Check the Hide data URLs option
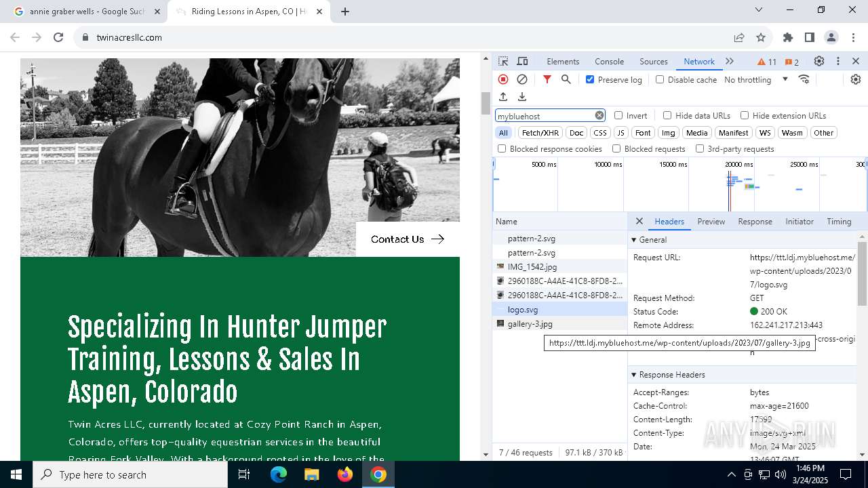The width and height of the screenshot is (868, 488). coord(667,116)
